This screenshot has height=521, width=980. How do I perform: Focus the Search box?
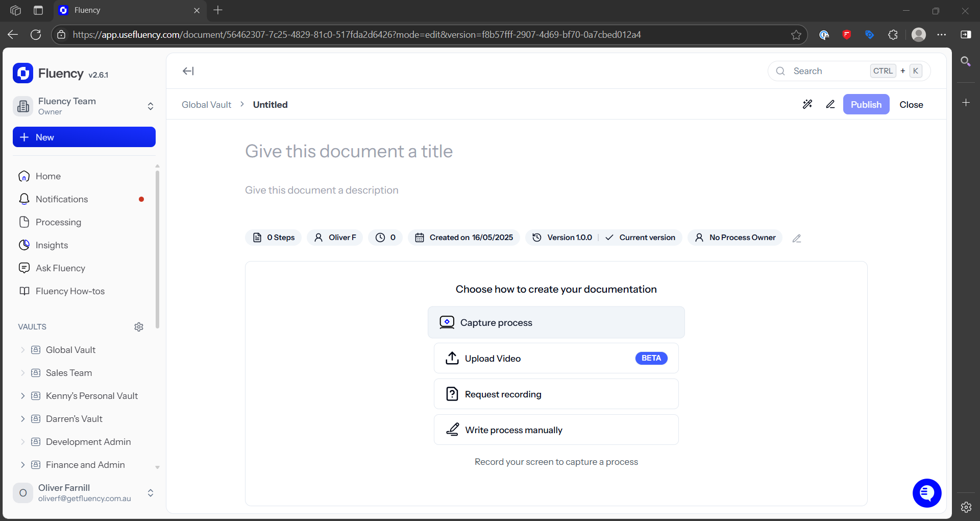(849, 71)
